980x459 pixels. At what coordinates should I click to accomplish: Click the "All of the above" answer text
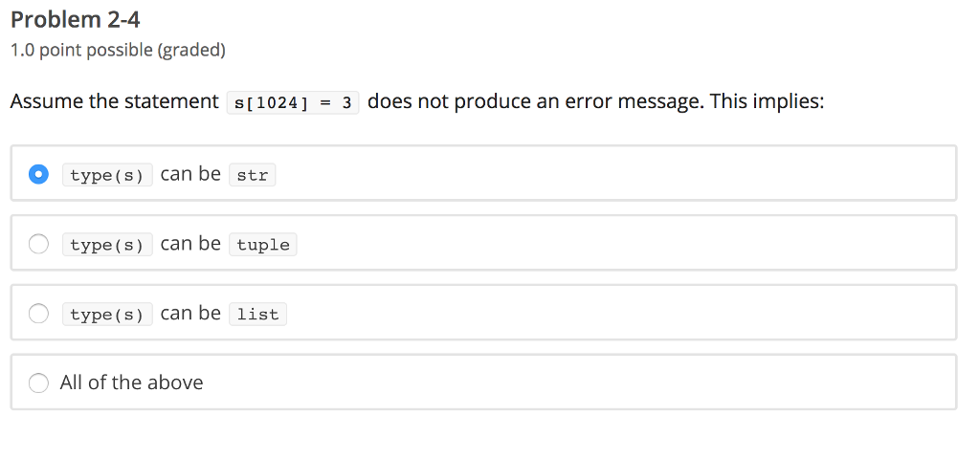131,382
